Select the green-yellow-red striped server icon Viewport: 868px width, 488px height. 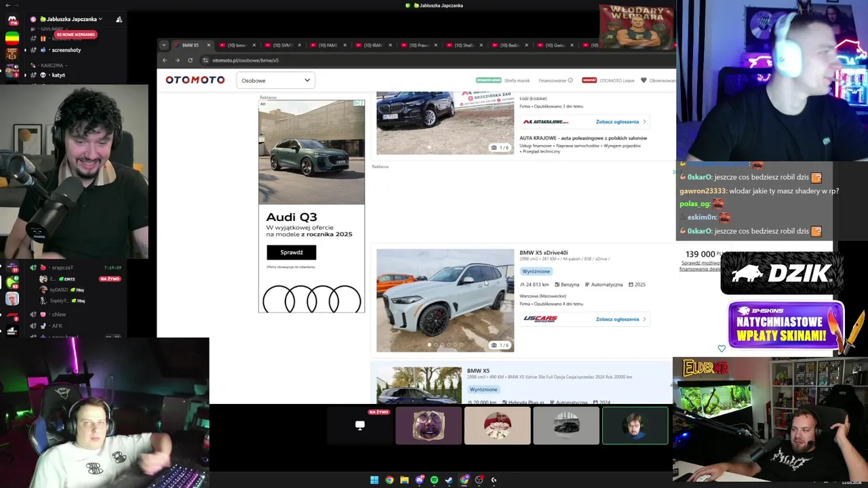pos(12,37)
